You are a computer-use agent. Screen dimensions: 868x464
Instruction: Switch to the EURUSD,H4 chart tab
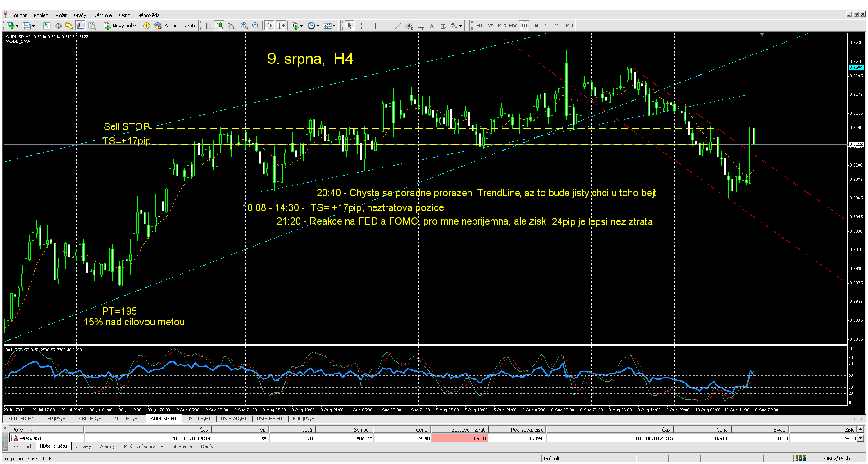click(x=21, y=419)
